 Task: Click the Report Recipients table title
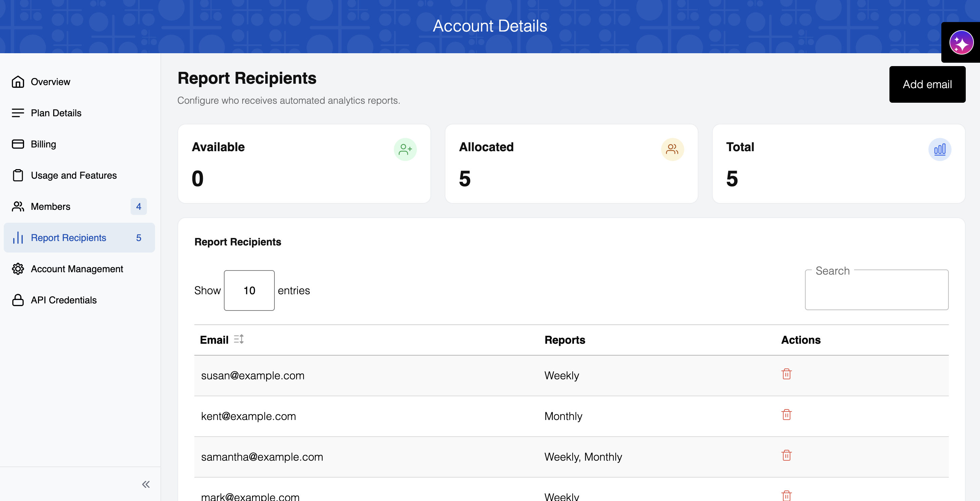point(238,242)
